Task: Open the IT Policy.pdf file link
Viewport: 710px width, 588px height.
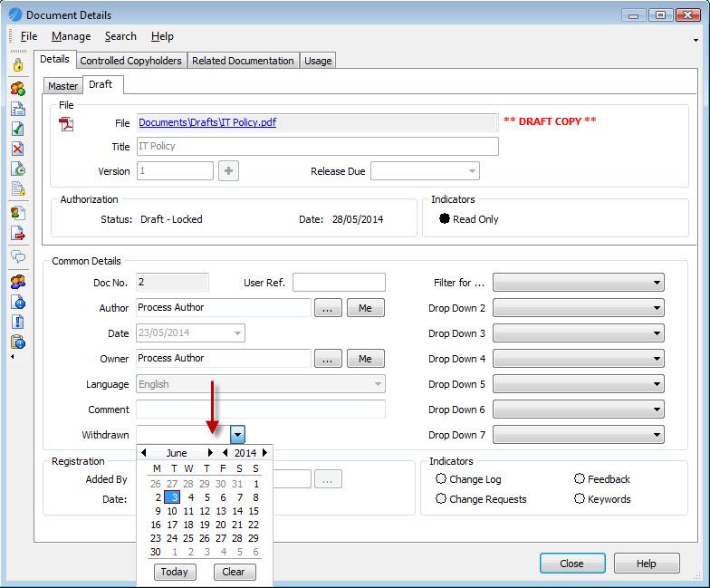Action: click(207, 122)
